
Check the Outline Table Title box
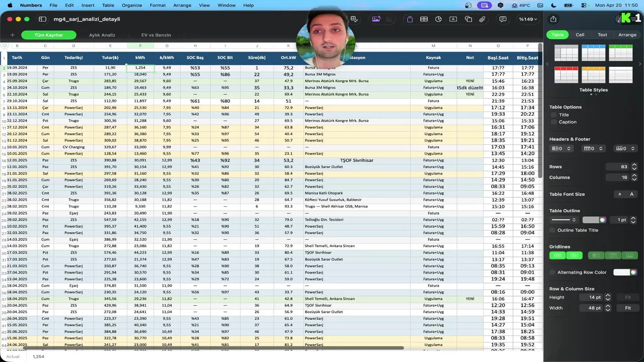click(x=553, y=230)
